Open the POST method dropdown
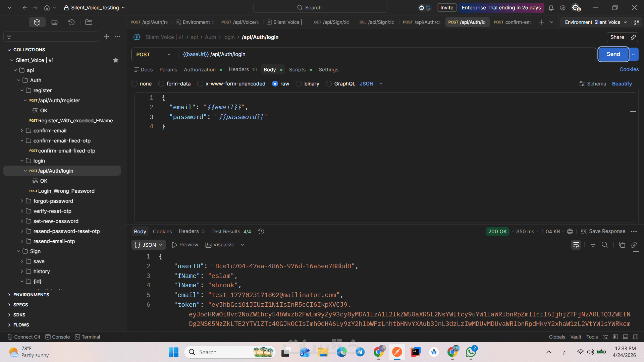The image size is (644, 362). (154, 54)
